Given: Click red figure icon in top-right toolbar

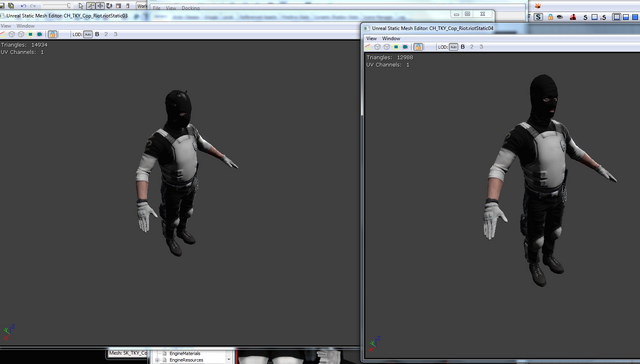Looking at the screenshot, I should [x=573, y=17].
